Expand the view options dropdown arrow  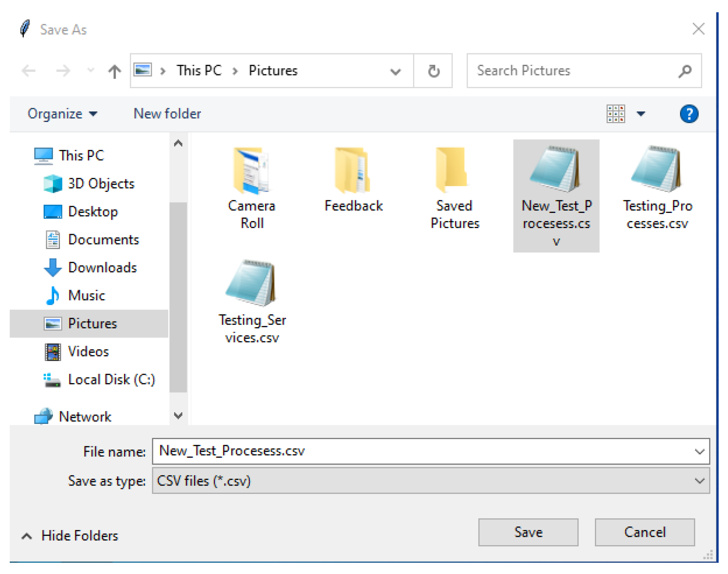pyautogui.click(x=640, y=114)
